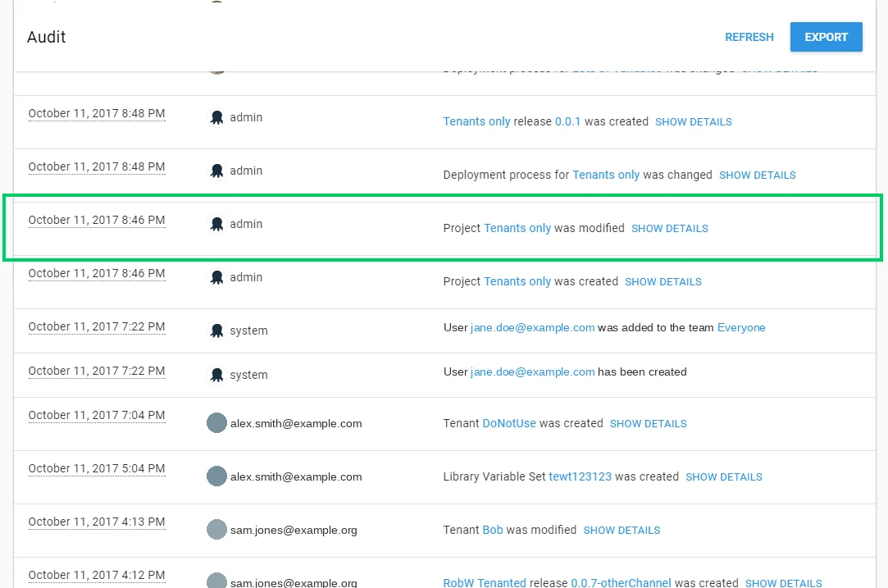Click admin octopus avatar in project created row

click(216, 277)
